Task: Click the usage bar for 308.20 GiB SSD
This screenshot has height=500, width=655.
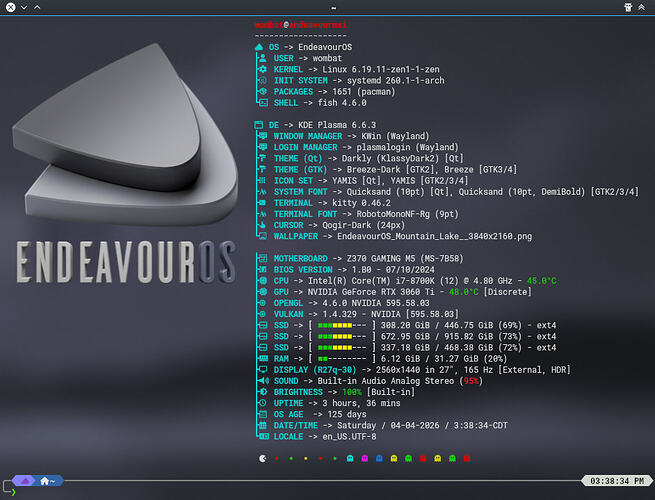Action: tap(342, 325)
